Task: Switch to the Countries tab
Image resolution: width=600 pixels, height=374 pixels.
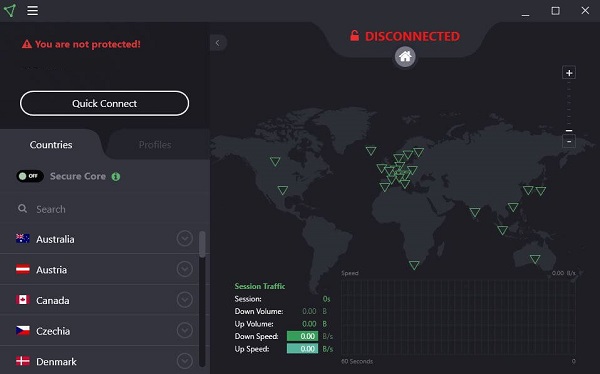Action: point(51,145)
